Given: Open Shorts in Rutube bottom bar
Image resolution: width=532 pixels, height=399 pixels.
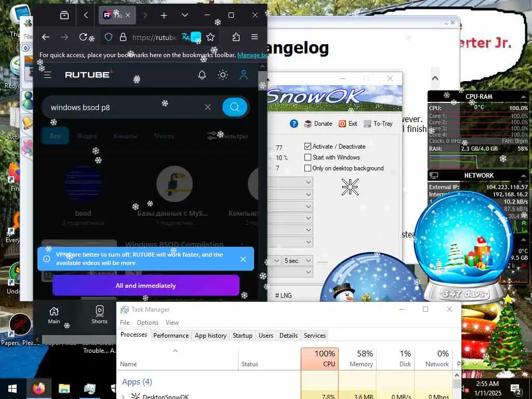Looking at the screenshot, I should coord(99,315).
